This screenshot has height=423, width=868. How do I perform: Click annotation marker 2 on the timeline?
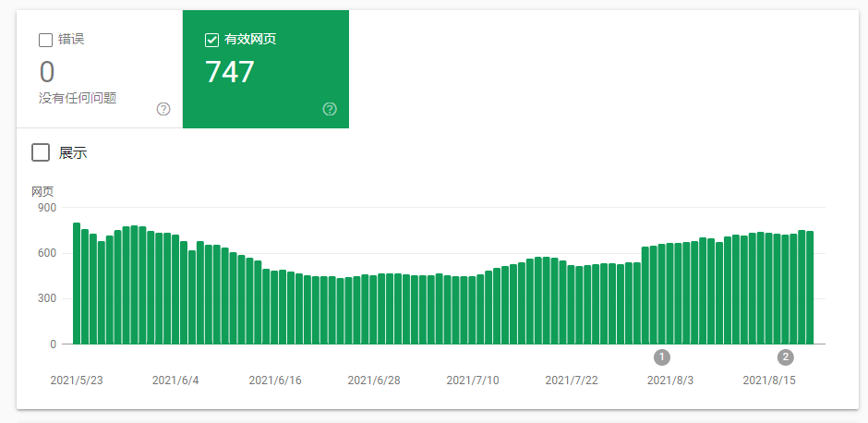(x=785, y=357)
